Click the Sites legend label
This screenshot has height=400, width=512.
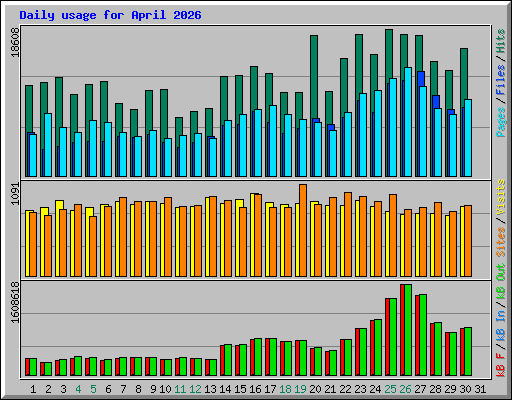tap(501, 242)
